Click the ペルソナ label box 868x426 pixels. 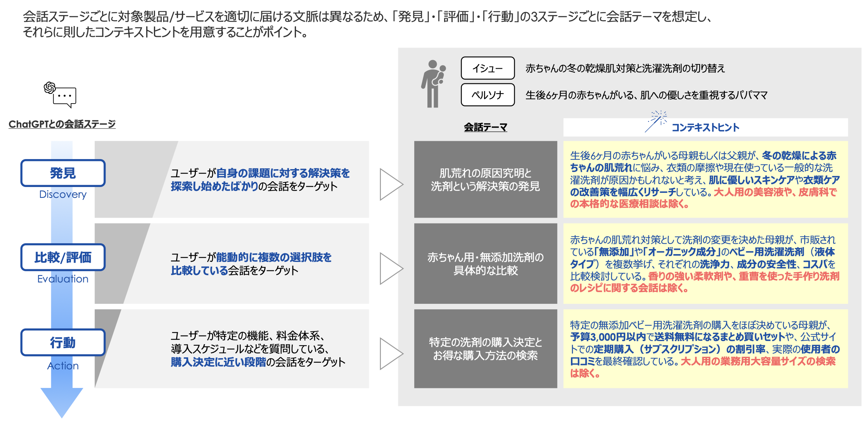point(488,95)
